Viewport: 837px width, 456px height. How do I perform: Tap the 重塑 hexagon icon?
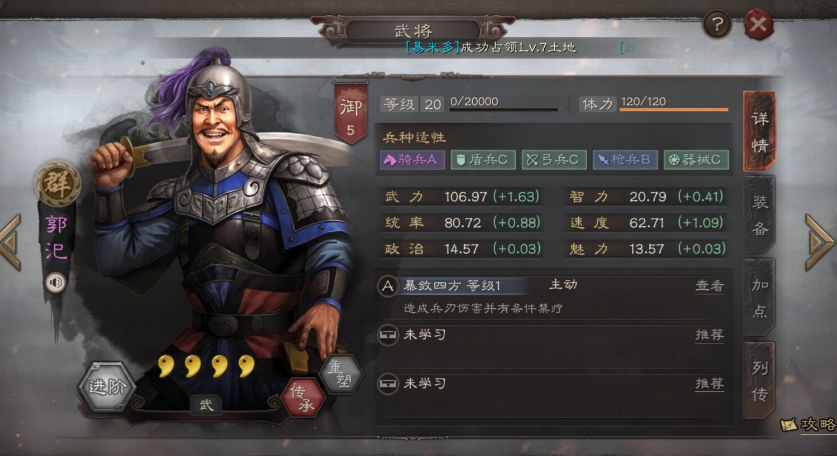click(x=341, y=374)
